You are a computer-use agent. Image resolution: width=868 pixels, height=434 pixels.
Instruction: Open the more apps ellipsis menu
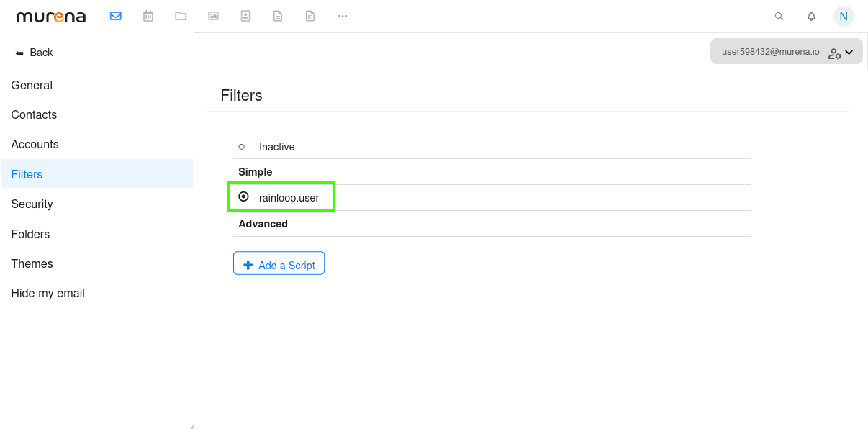[343, 16]
